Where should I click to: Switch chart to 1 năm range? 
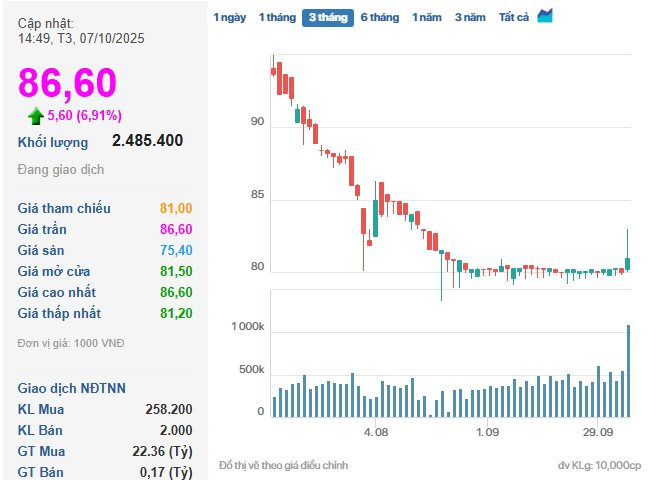click(x=428, y=17)
